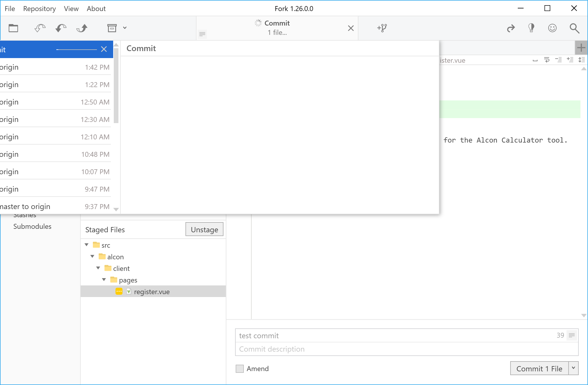Open search using the magnifier icon
Image resolution: width=588 pixels, height=385 pixels.
tap(574, 28)
